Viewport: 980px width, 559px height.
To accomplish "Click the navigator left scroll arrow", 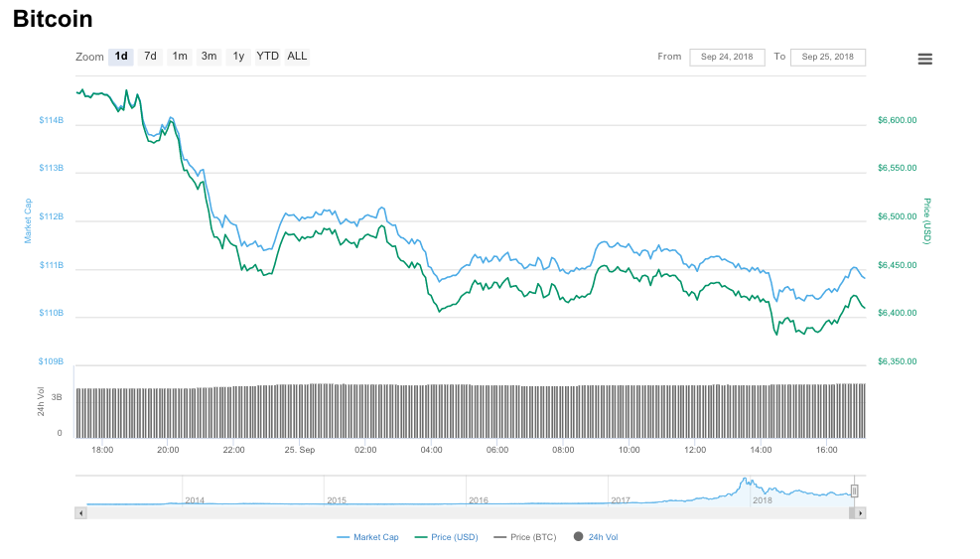I will coord(80,513).
